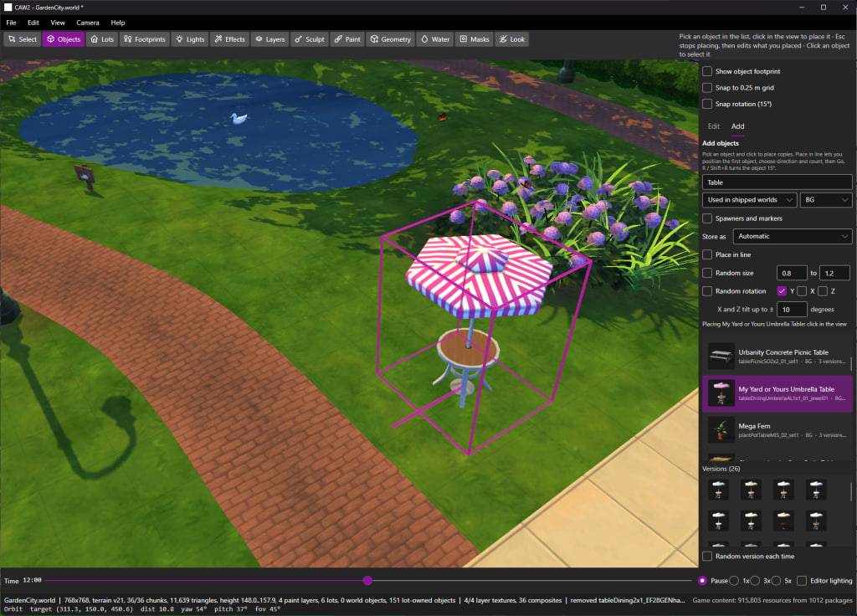Open the BG pack filter dropdown

coord(826,200)
